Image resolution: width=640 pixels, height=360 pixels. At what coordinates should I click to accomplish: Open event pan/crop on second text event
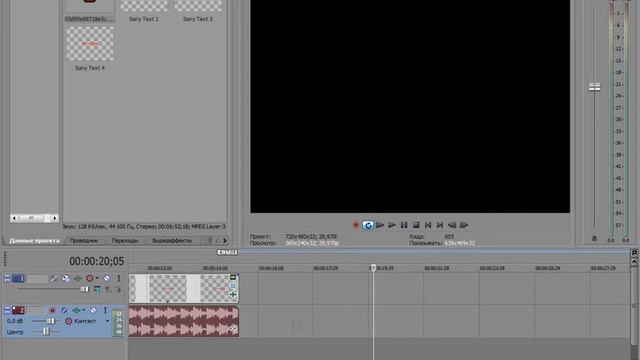(233, 286)
